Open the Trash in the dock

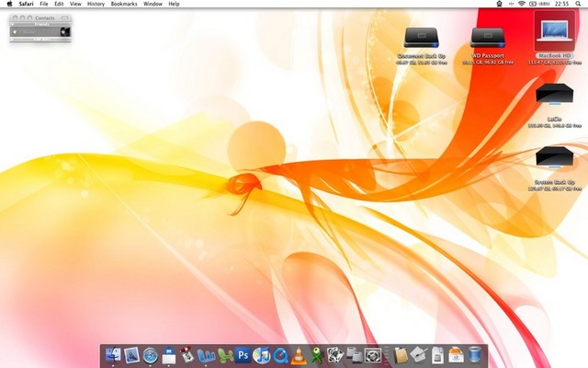(x=474, y=355)
